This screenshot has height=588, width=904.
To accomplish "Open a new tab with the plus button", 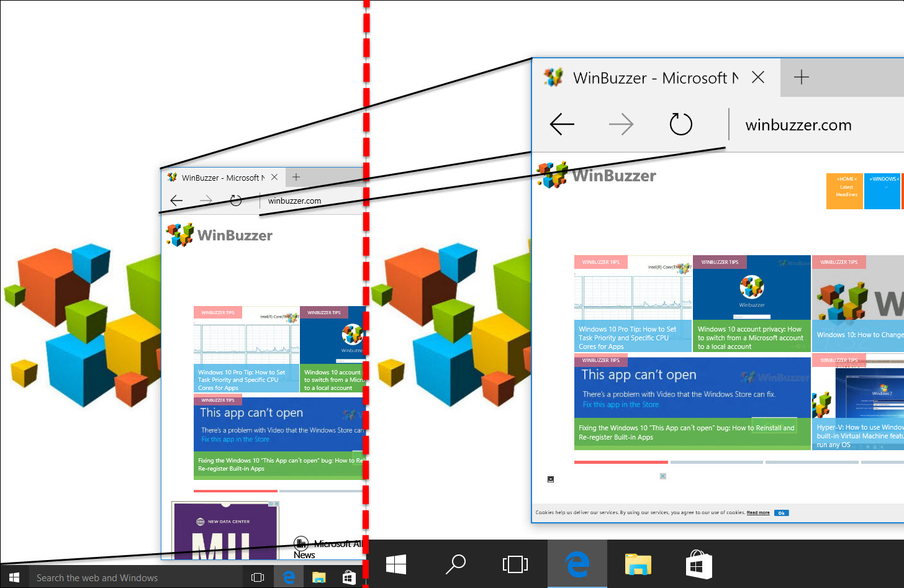I will pos(802,77).
